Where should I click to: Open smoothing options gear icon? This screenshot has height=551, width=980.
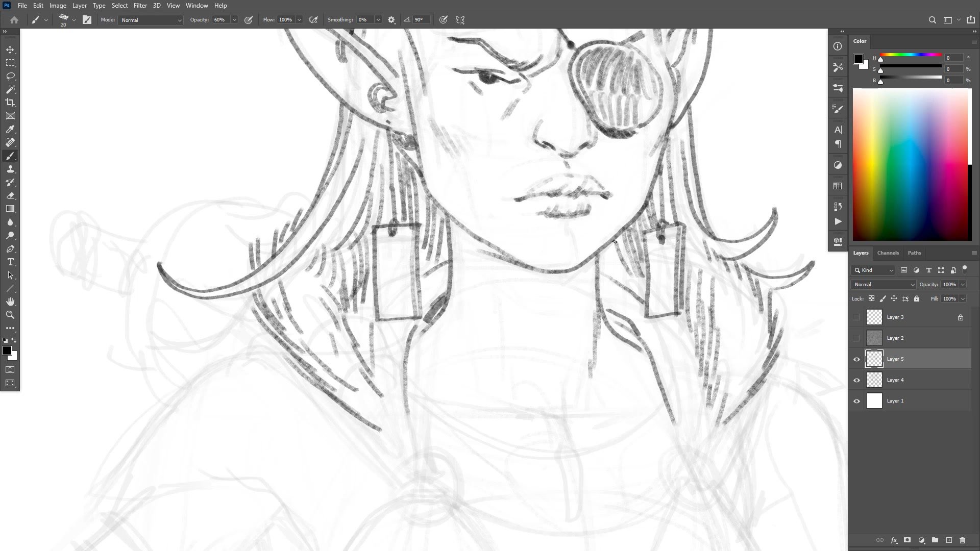pos(391,20)
